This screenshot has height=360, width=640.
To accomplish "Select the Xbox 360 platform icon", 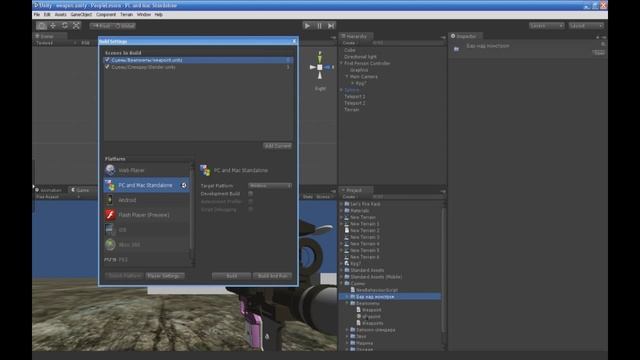I will click(110, 244).
